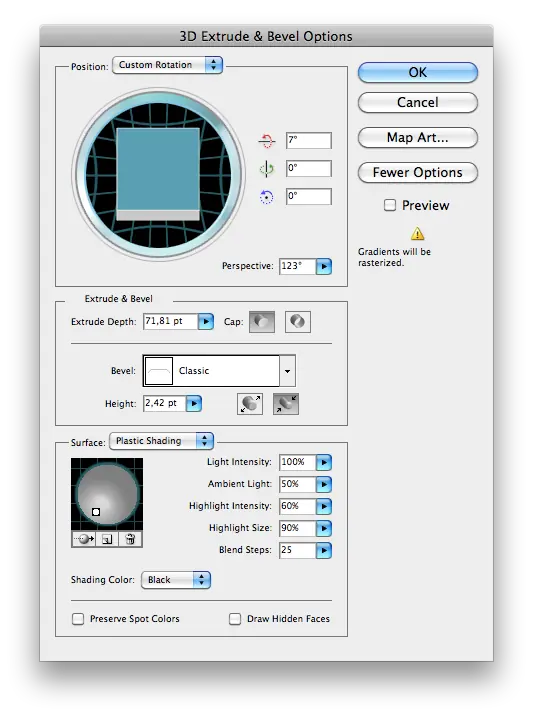Click the Y rotation angle field
Screen dimensions: 533x716
tap(309, 168)
